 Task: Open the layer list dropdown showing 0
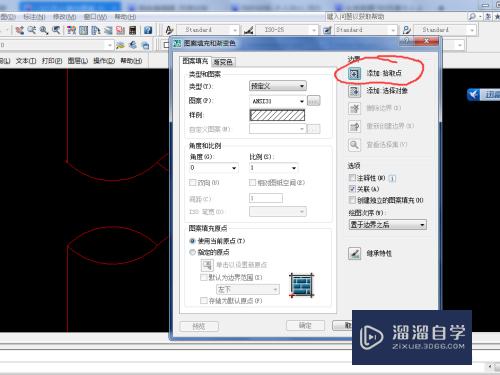57,45
